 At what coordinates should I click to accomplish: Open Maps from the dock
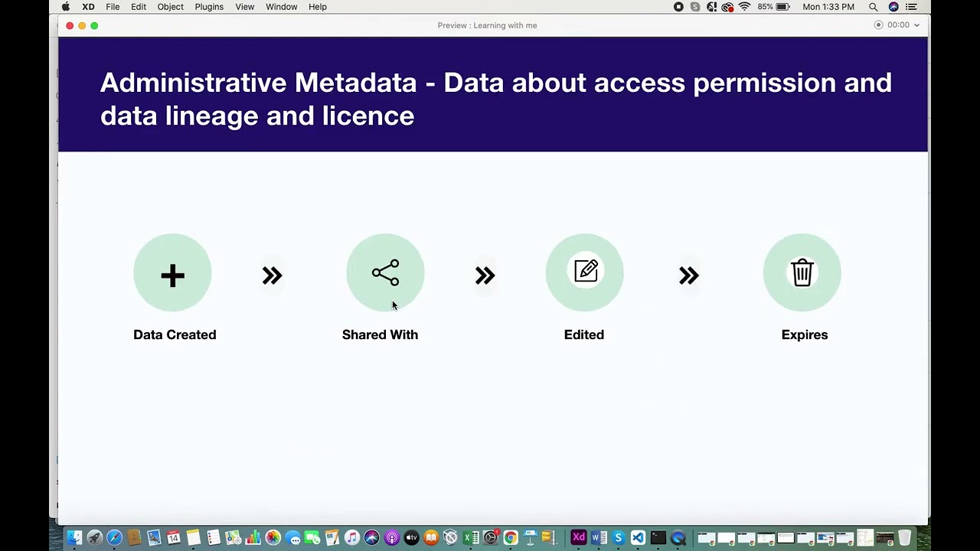click(233, 538)
